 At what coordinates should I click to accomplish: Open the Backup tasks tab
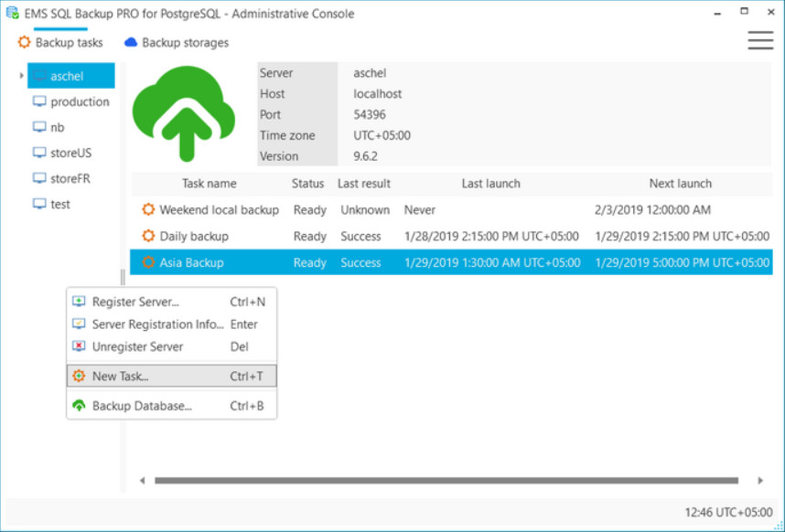point(60,42)
